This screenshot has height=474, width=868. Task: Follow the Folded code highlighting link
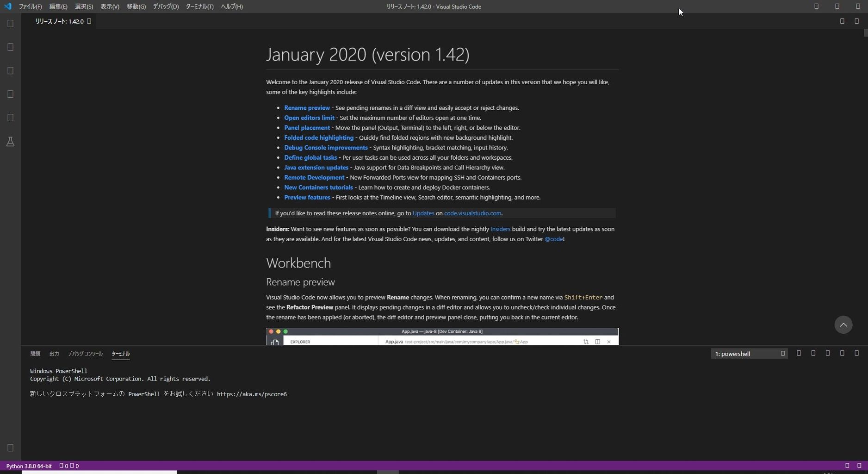319,137
